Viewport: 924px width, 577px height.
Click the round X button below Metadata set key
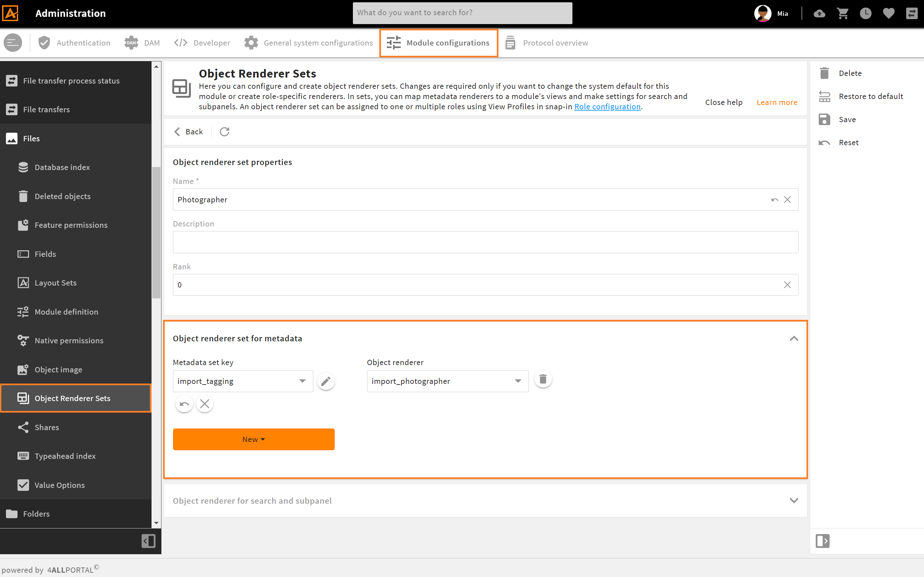pos(205,404)
